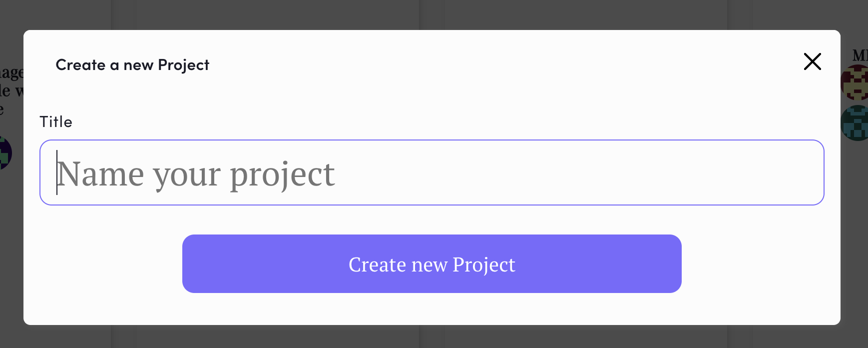Click the partially hidden "M" text behind dialog
Viewport: 868px width, 348px height.
[859, 55]
